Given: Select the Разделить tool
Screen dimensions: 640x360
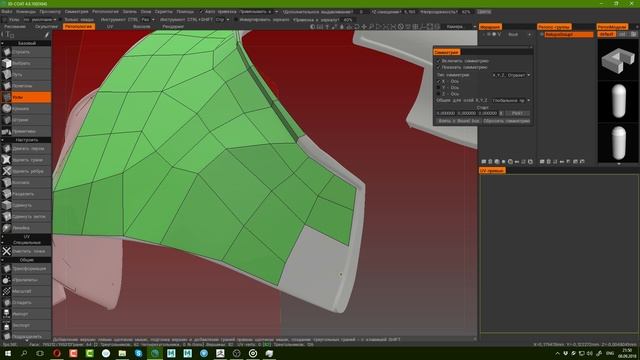Looking at the screenshot, I should [26, 194].
